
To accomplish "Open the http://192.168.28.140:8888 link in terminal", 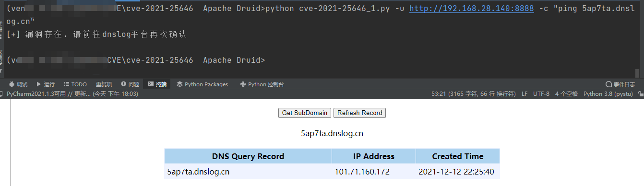I will point(471,8).
